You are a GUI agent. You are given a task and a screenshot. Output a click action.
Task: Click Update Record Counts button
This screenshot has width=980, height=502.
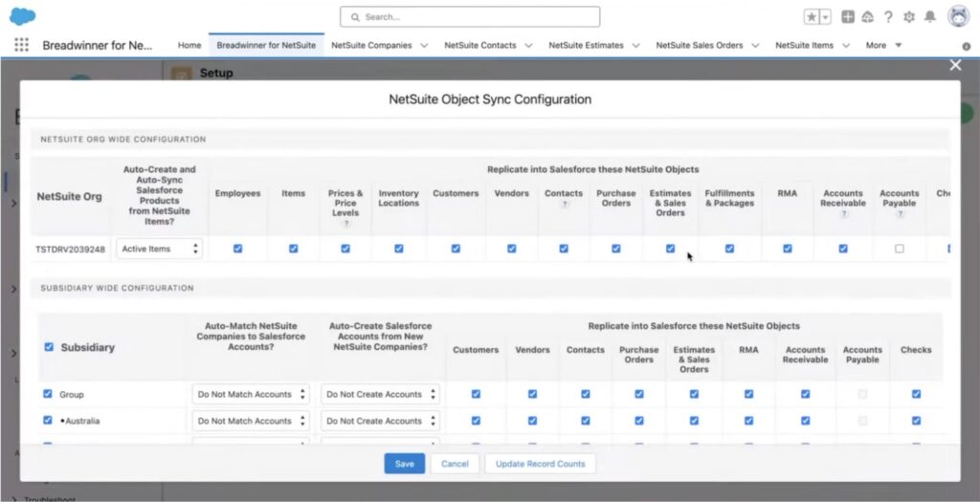pos(541,464)
